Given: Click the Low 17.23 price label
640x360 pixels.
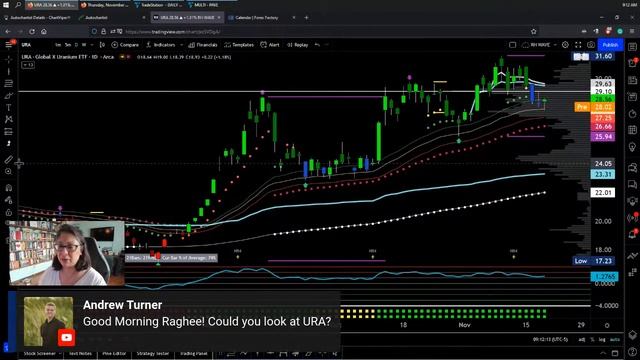Looking at the screenshot, I should point(594,261).
